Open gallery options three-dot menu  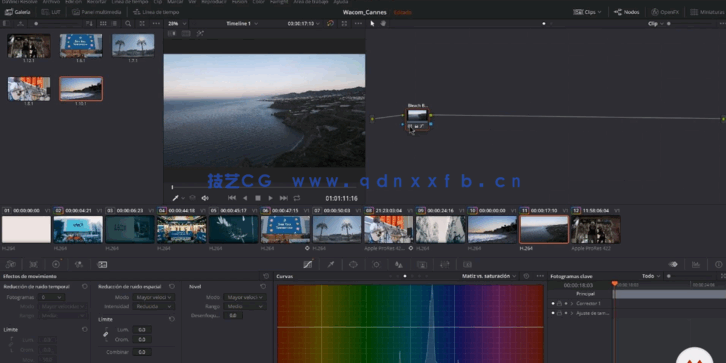click(x=156, y=23)
